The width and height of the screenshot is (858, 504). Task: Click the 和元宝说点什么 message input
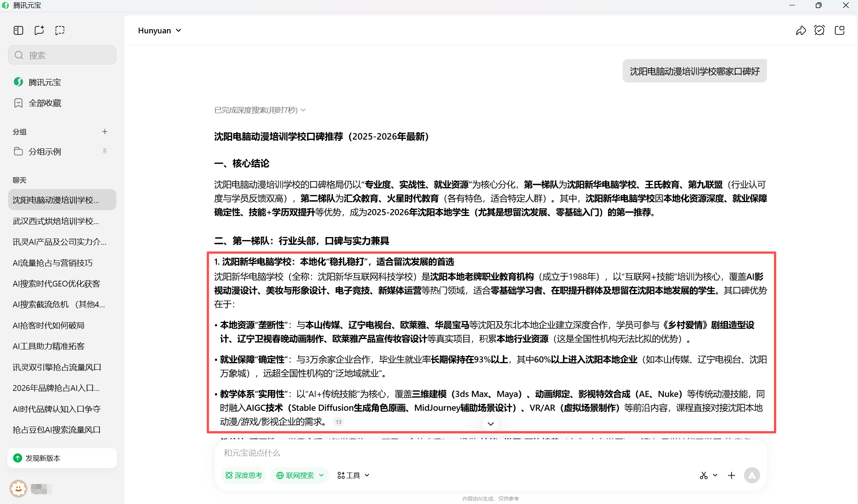point(461,453)
